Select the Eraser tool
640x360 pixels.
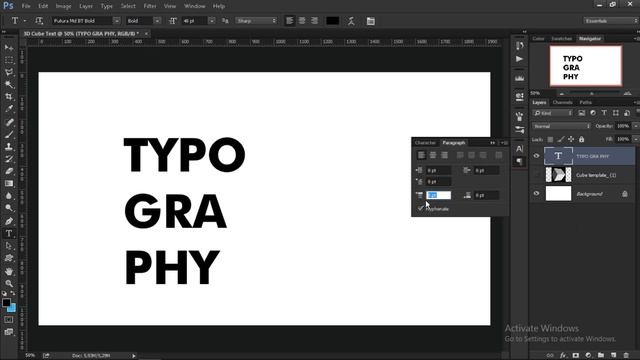pos(9,171)
